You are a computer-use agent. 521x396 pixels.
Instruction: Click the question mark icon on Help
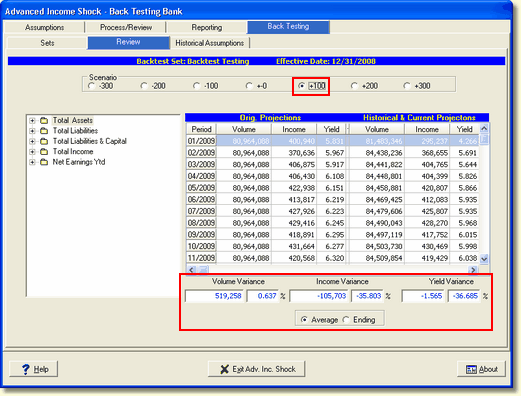coord(26,369)
